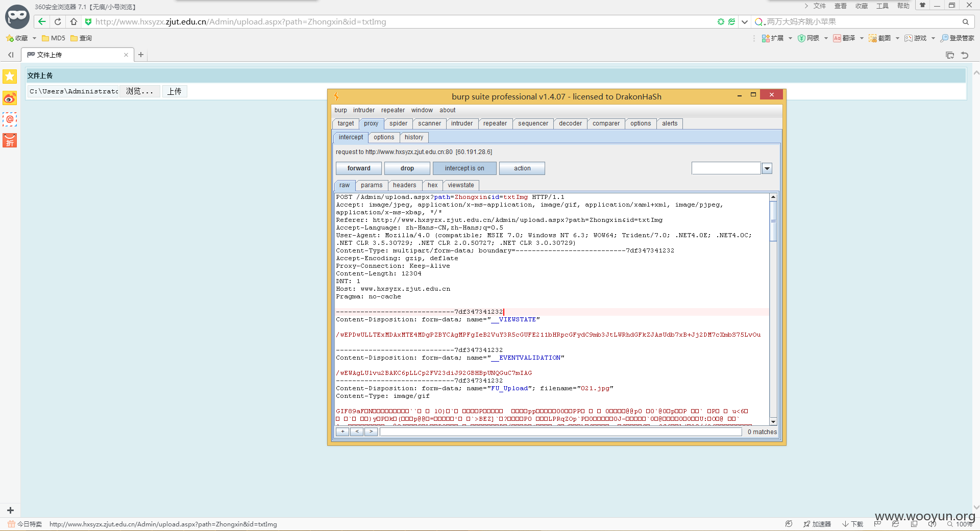Click the Burp search text field
Viewport: 980px width, 531px height.
coord(560,432)
